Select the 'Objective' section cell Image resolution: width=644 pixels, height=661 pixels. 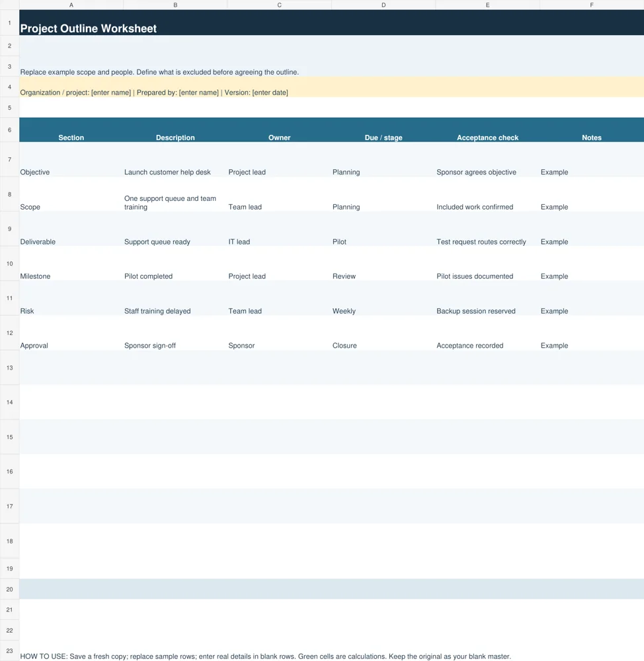[x=71, y=159]
